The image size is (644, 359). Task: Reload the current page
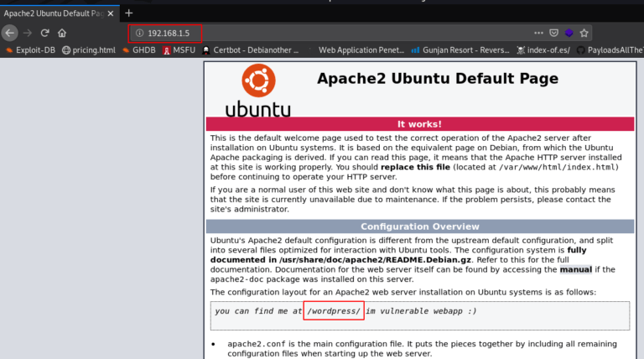(x=44, y=33)
